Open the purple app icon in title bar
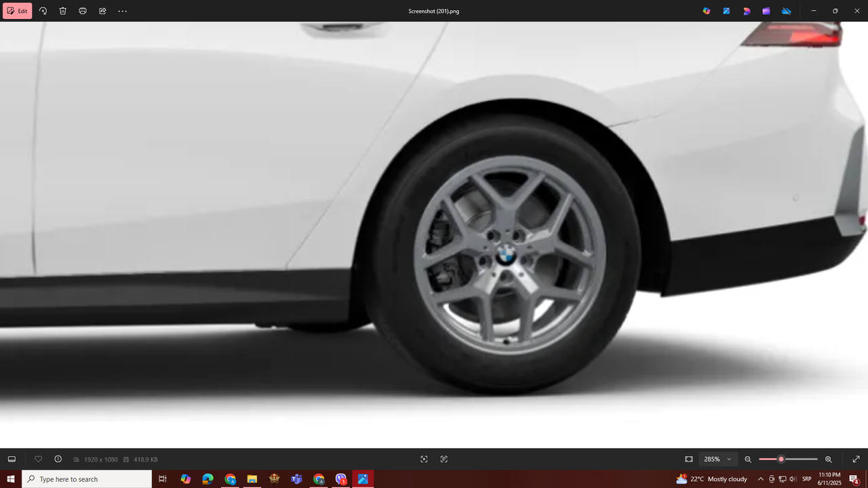The image size is (868, 488). (x=766, y=11)
